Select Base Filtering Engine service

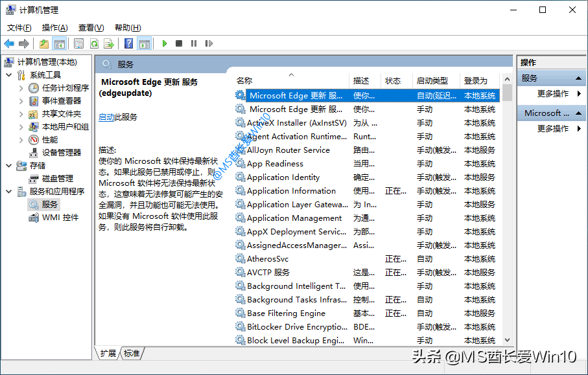[x=366, y=313]
